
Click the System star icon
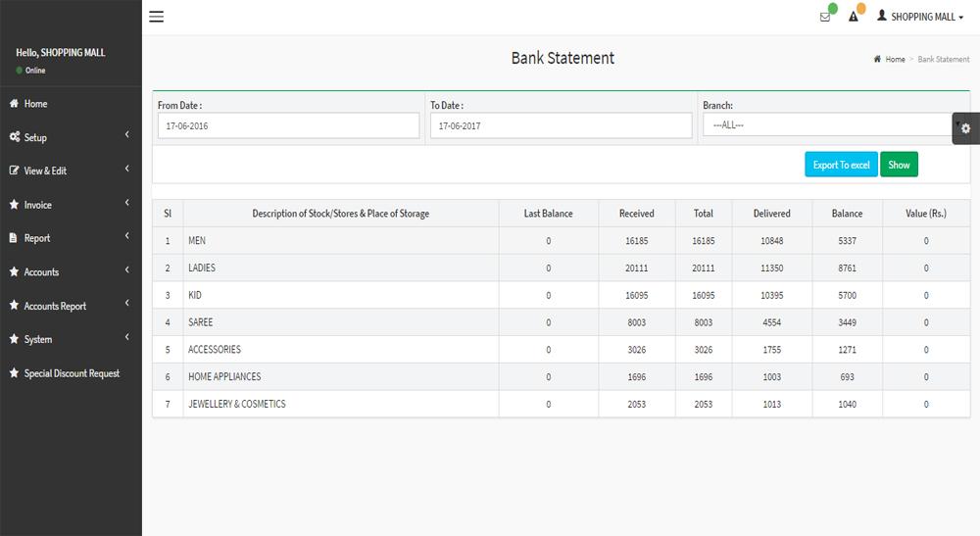point(14,339)
